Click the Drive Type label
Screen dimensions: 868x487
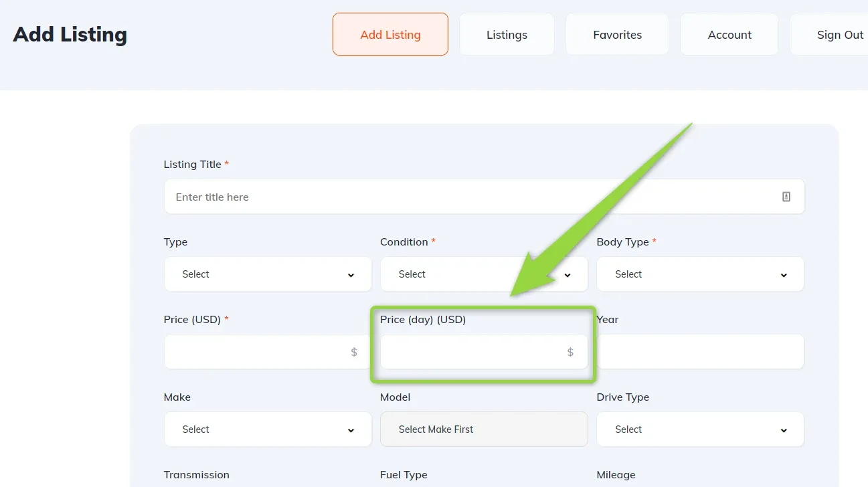click(623, 397)
